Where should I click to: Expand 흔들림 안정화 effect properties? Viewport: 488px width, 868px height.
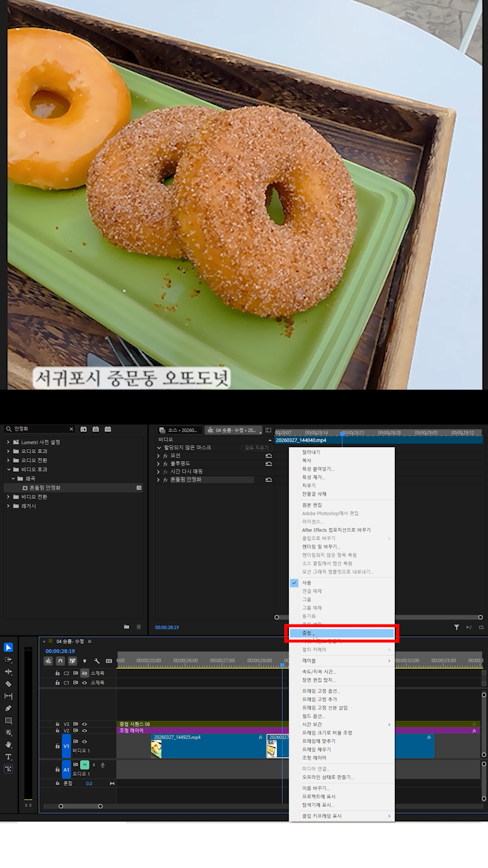click(158, 480)
